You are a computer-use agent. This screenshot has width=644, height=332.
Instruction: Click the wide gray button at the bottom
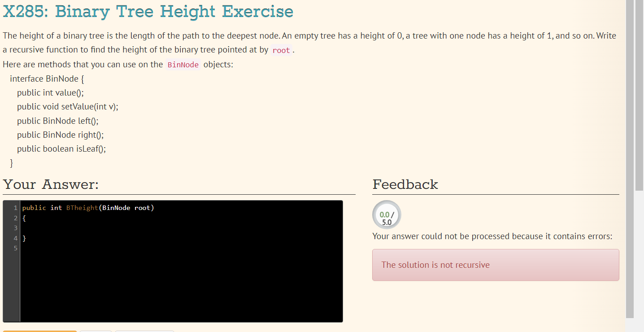pos(144,331)
